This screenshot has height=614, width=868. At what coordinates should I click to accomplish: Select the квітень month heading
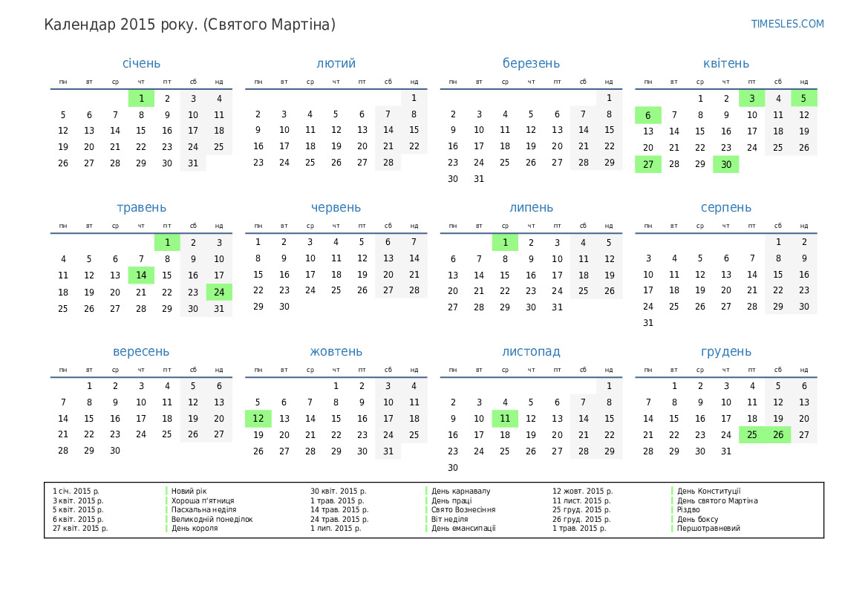725,64
